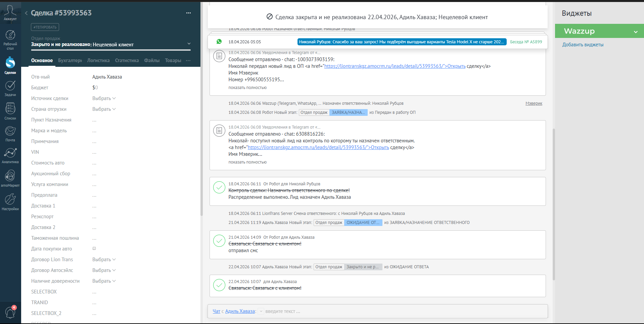Click ЗАЯВКА/НАЗНА... stage label

pos(348,112)
